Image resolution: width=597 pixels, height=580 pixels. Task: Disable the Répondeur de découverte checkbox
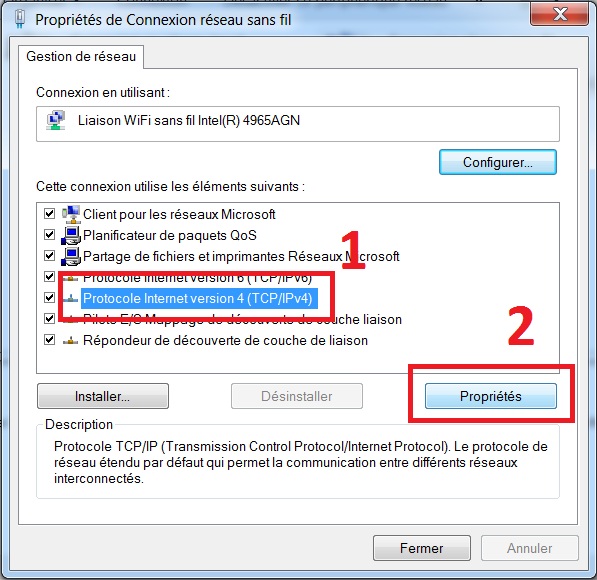pyautogui.click(x=49, y=339)
